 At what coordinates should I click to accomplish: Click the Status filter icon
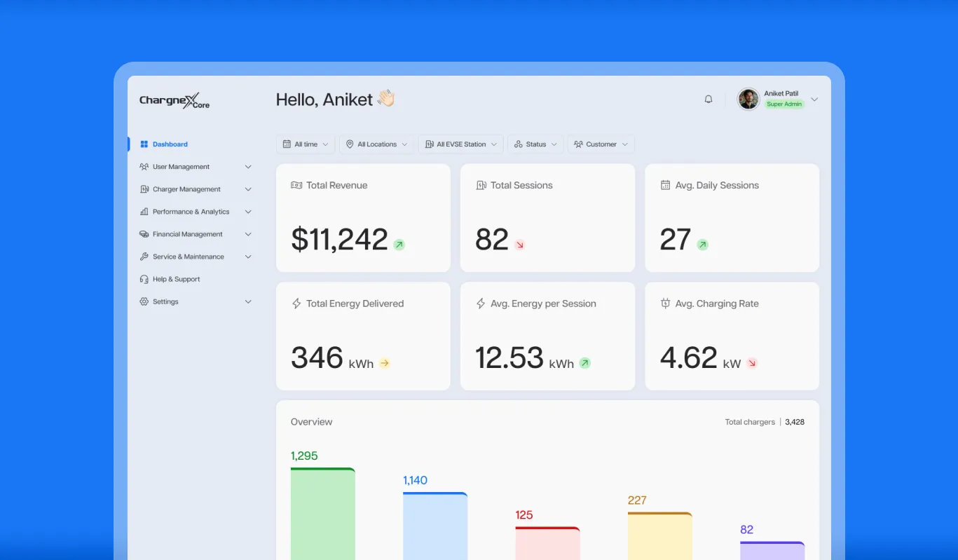(x=519, y=144)
